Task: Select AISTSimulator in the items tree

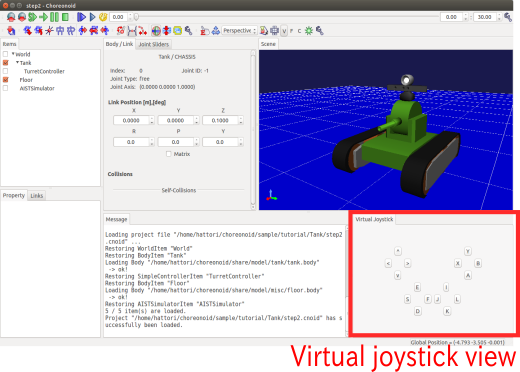Action: 37,88
